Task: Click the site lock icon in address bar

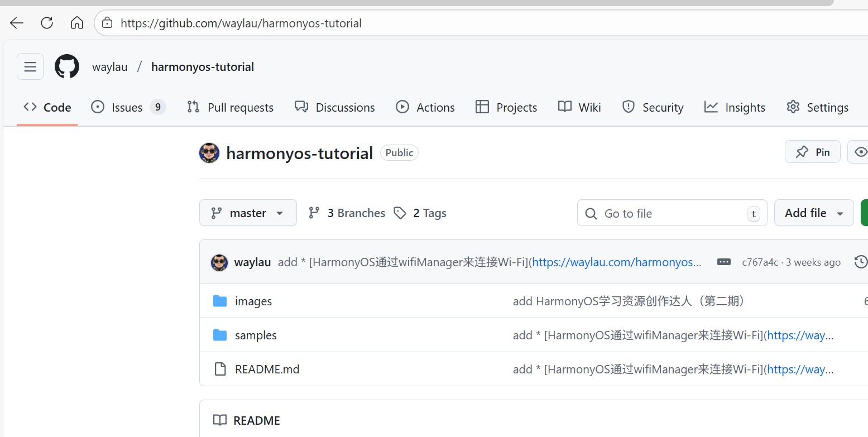Action: point(107,23)
